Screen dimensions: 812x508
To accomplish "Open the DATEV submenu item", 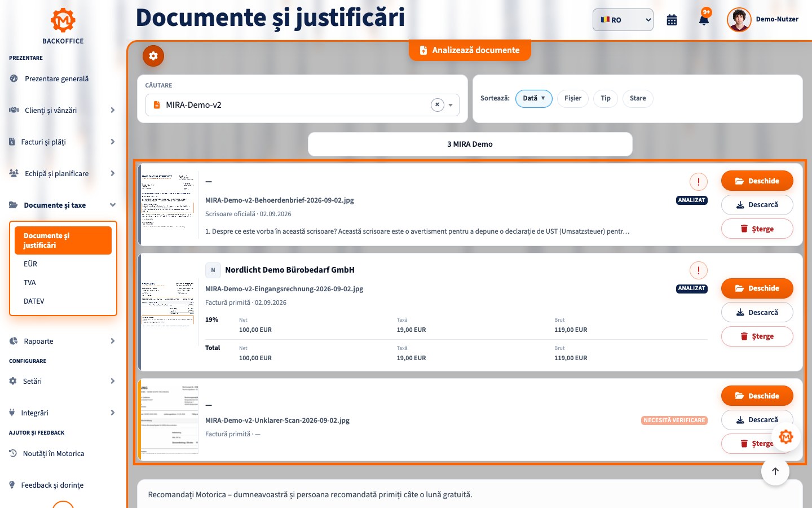I will click(63, 301).
